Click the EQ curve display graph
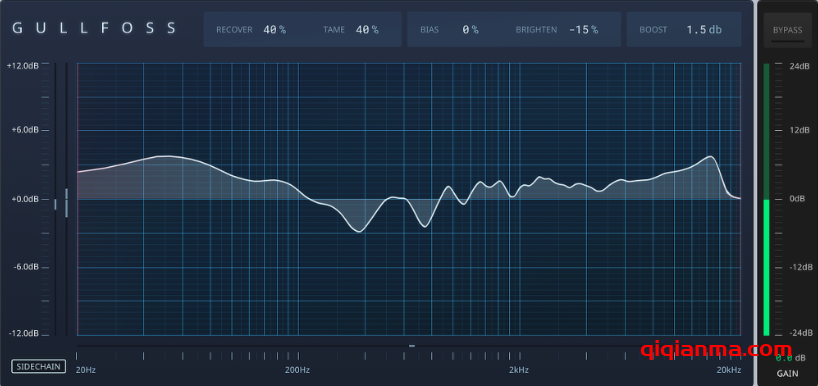The image size is (818, 386). click(409, 199)
